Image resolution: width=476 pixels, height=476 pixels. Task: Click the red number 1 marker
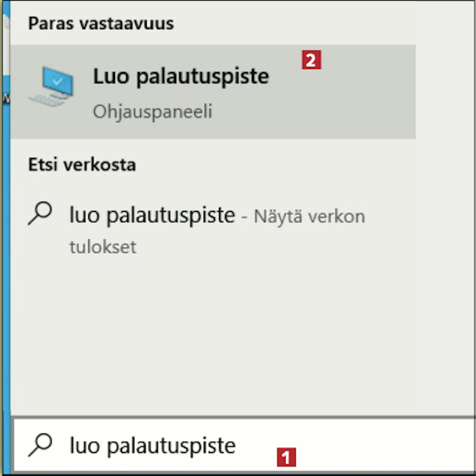click(x=286, y=457)
